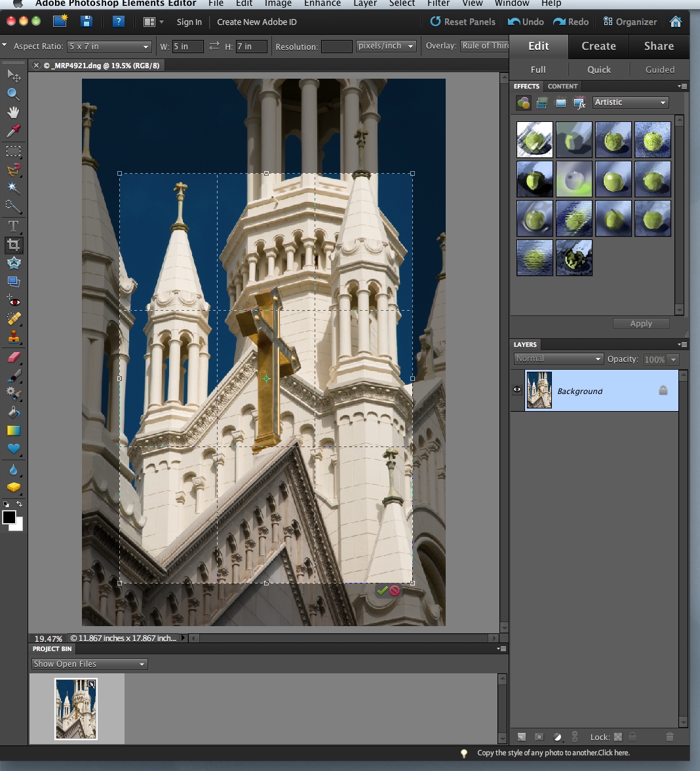Select the Zoom tool
This screenshot has width=700, height=771.
(x=13, y=94)
